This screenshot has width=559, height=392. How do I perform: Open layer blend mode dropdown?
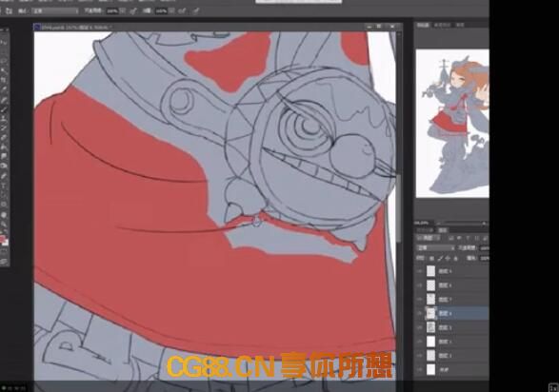pyautogui.click(x=435, y=247)
